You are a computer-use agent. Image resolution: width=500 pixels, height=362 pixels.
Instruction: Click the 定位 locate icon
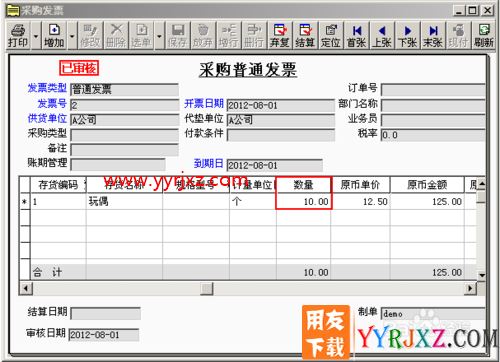click(331, 35)
